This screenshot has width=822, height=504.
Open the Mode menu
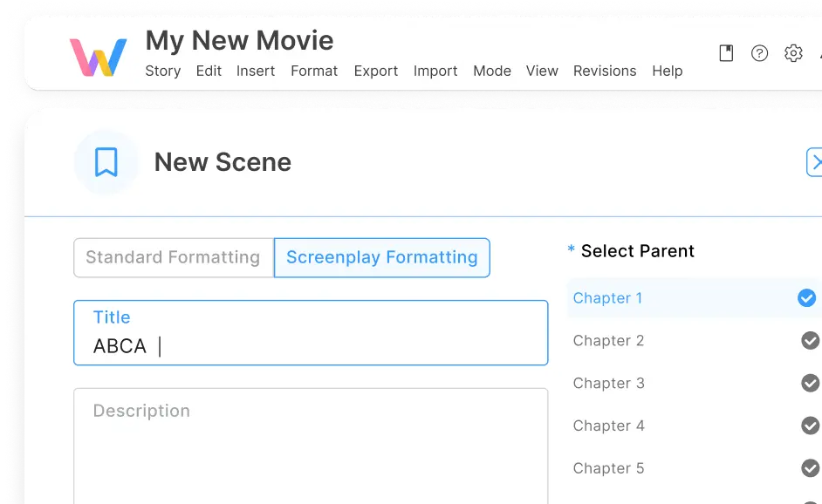491,71
